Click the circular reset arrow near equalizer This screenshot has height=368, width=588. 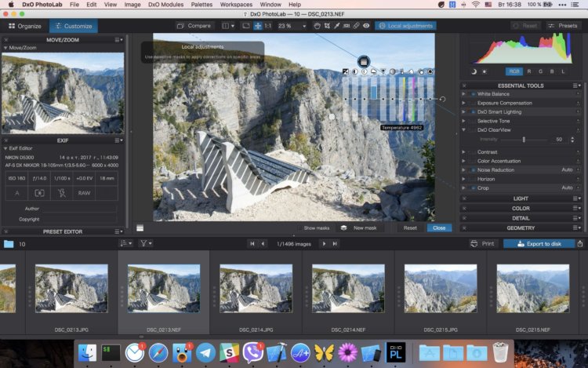442,99
